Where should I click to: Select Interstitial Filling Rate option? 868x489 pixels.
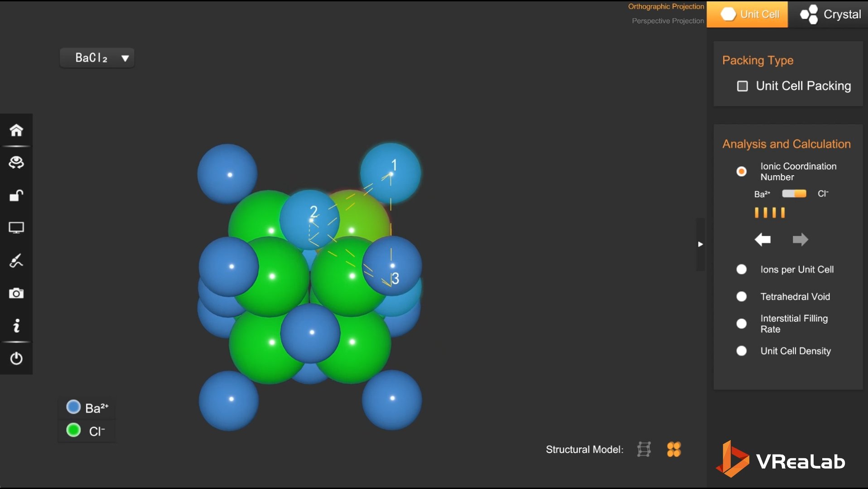click(x=741, y=324)
